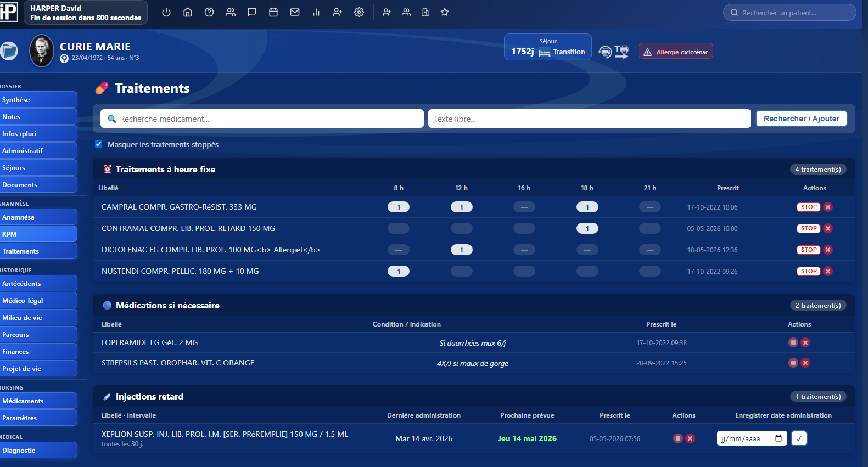Toggle CAMPRAL 18 h dose pill
The width and height of the screenshot is (868, 467).
[x=587, y=207]
